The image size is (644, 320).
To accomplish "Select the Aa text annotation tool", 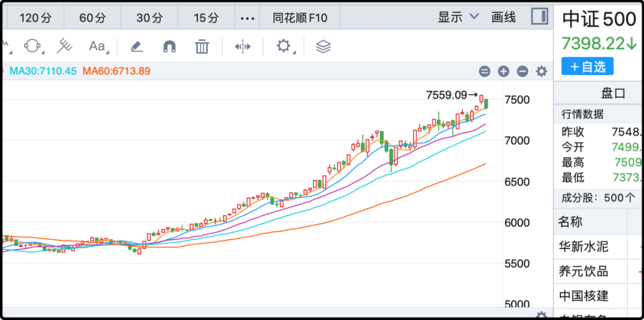I will click(98, 46).
